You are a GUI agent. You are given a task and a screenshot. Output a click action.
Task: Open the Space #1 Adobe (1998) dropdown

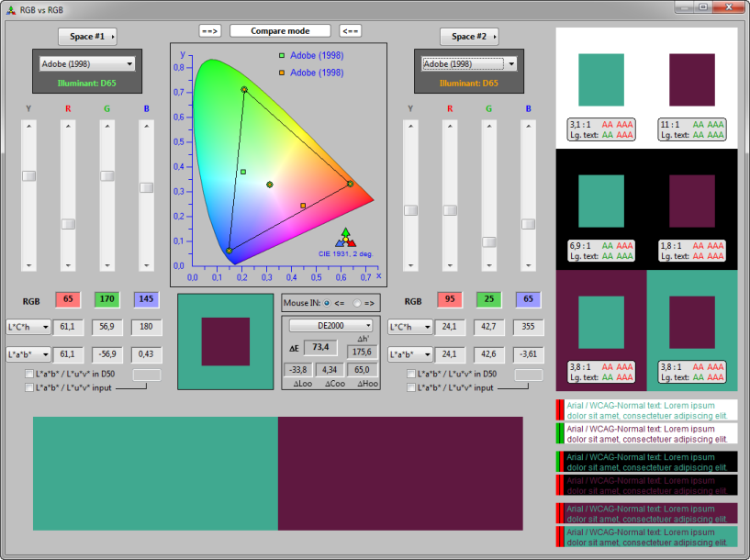click(x=87, y=64)
